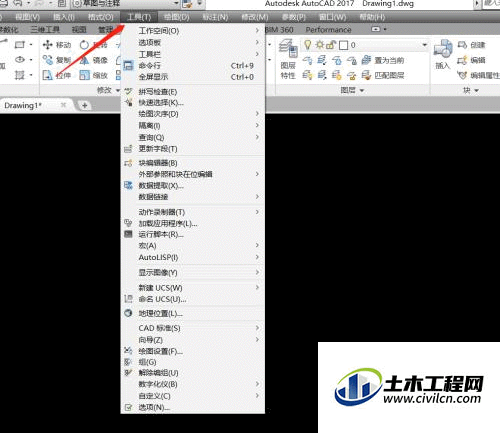
Task: Select the Ellipse draw tool
Action: point(20,60)
